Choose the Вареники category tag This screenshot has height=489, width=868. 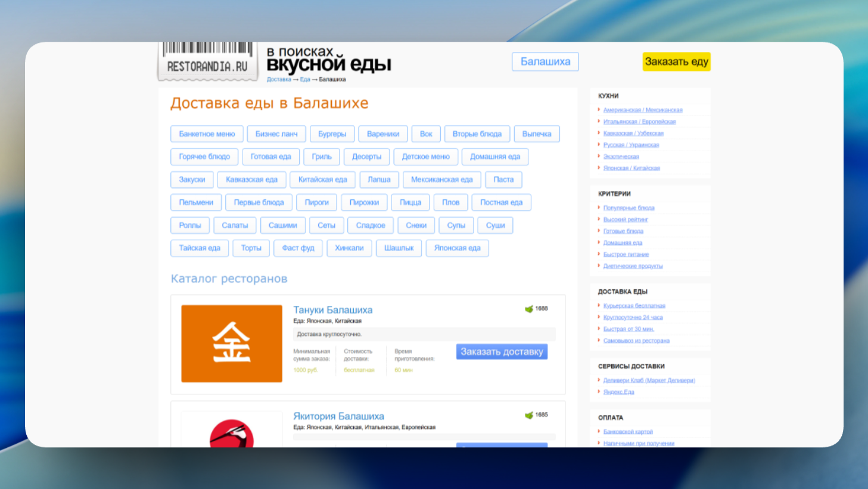(383, 134)
